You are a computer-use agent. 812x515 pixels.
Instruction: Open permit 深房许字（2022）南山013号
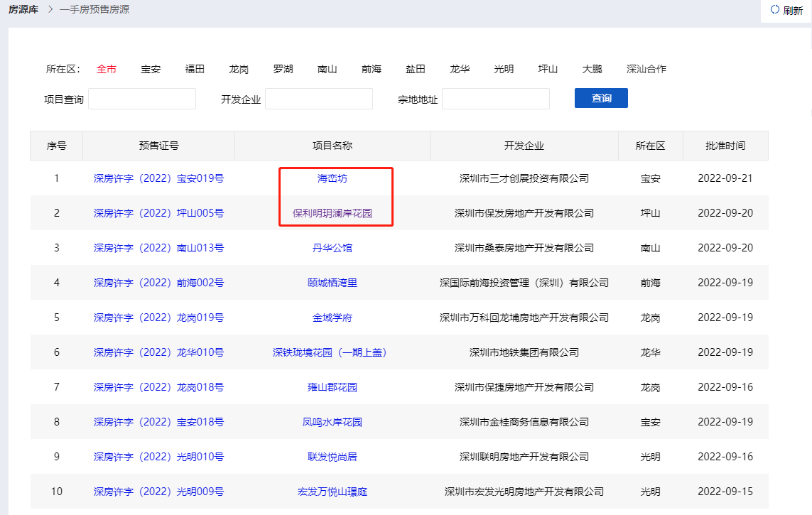158,248
